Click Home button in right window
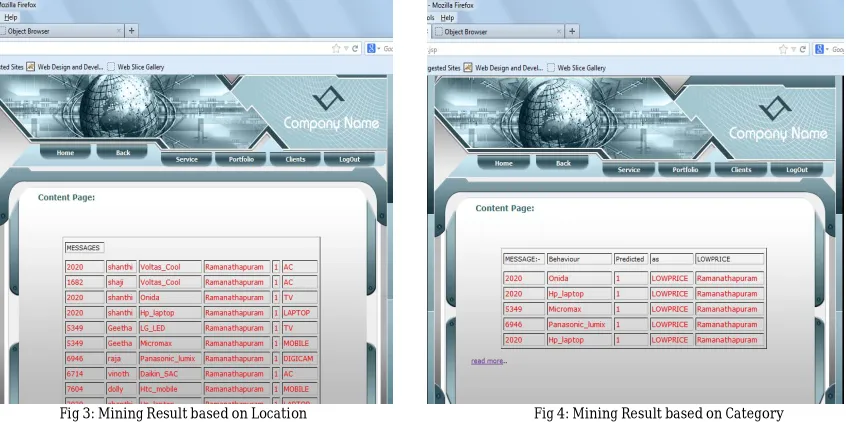Viewport: 846px width, 422px height. coord(503,163)
